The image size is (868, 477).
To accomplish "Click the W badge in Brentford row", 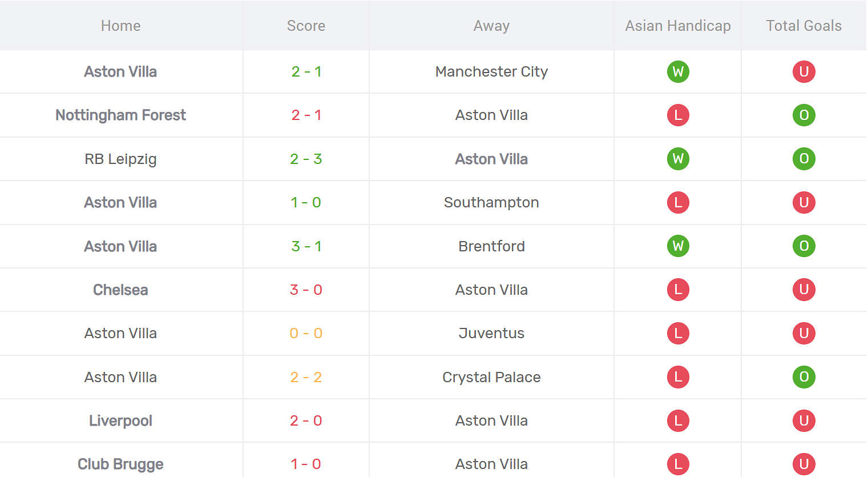I will pyautogui.click(x=678, y=246).
